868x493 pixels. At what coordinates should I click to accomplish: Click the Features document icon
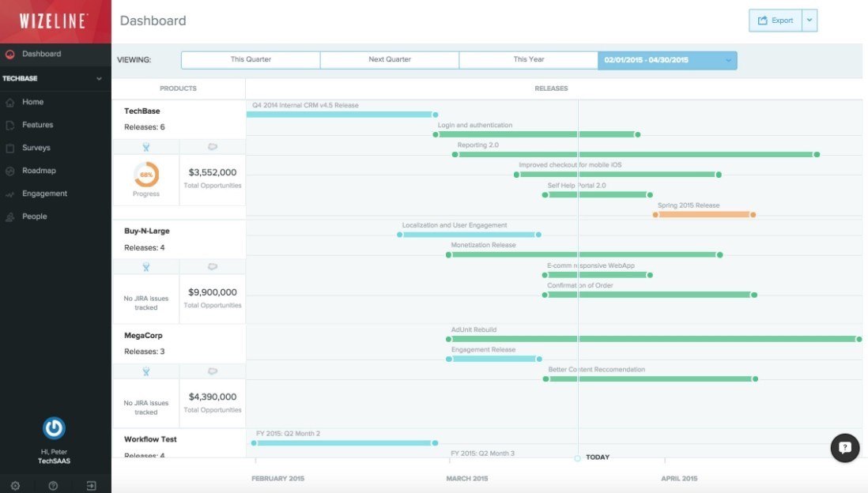pos(10,126)
